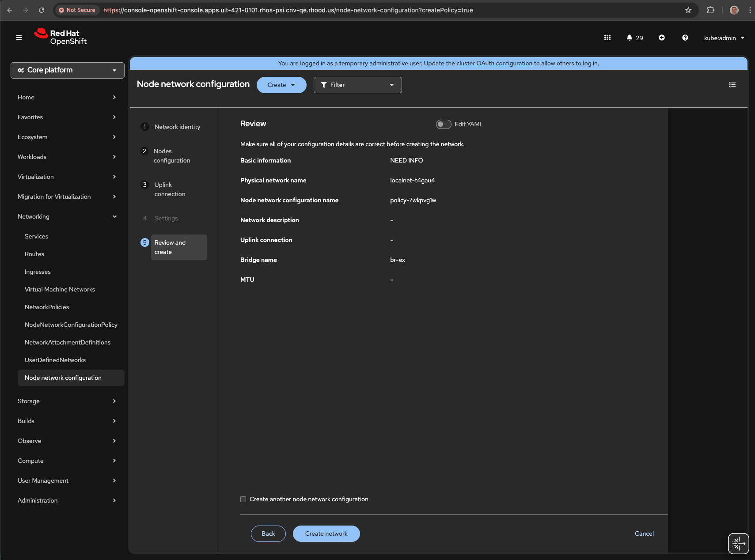Click the list view icon
The image size is (755, 560).
(x=732, y=85)
